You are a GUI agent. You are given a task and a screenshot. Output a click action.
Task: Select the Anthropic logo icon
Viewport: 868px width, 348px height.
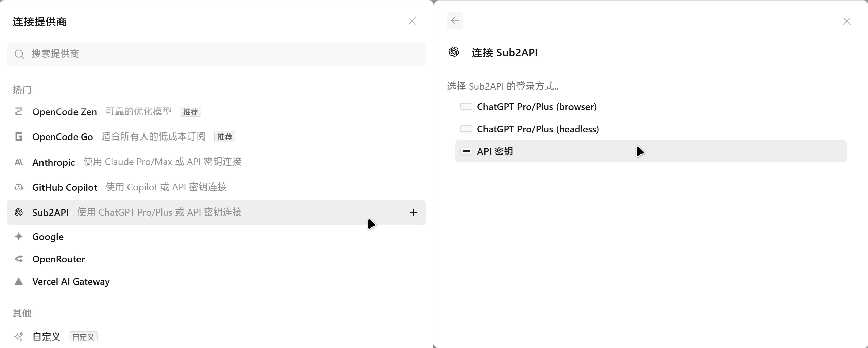19,162
